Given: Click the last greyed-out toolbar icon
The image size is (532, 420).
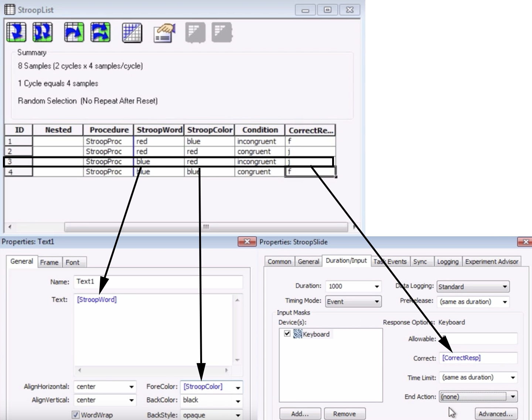Looking at the screenshot, I should (222, 33).
